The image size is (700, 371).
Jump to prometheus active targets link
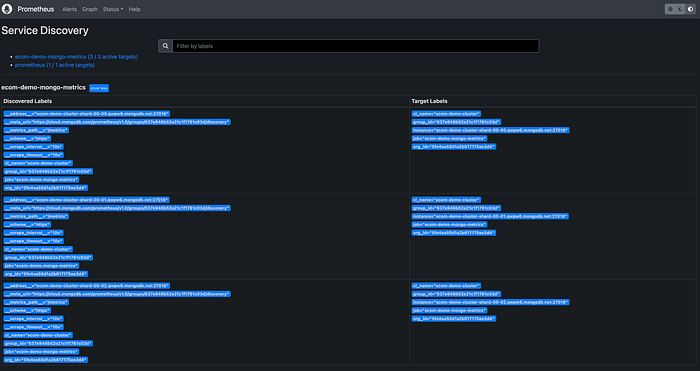[55, 65]
